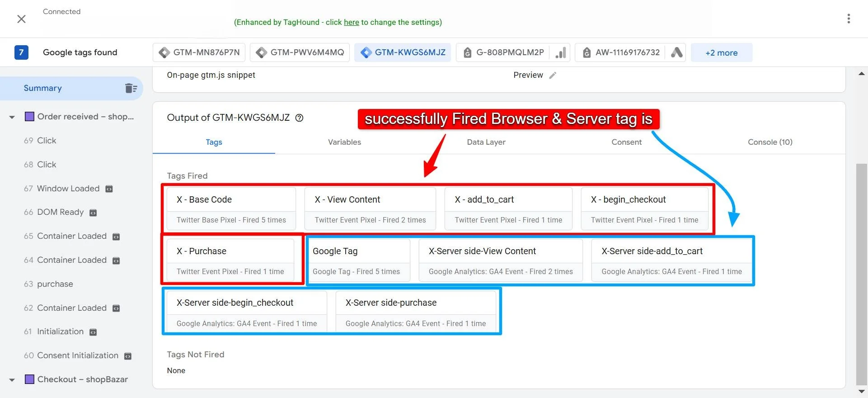Select the GTM-PWV6M4MQ container chip
This screenshot has height=398, width=868.
[300, 52]
